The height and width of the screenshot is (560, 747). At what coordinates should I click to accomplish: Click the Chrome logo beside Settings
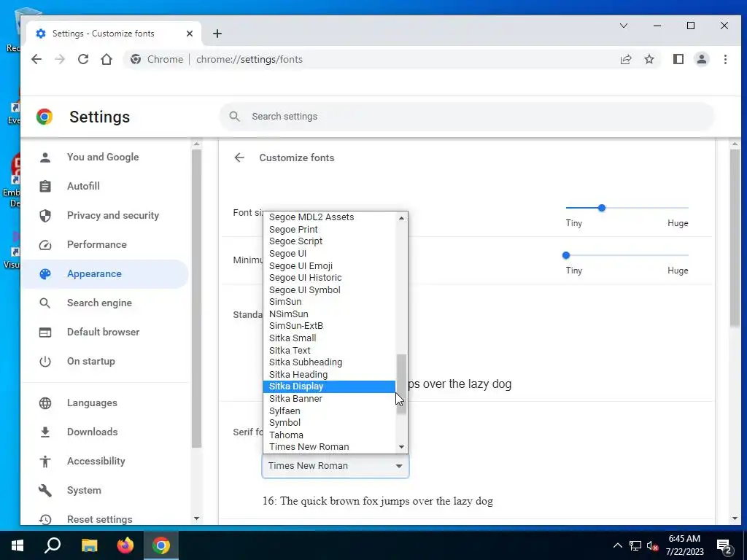pyautogui.click(x=44, y=117)
